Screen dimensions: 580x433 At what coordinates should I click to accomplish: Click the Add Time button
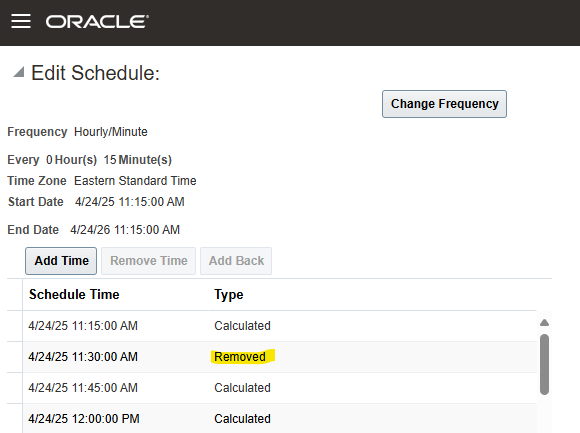[x=61, y=261]
